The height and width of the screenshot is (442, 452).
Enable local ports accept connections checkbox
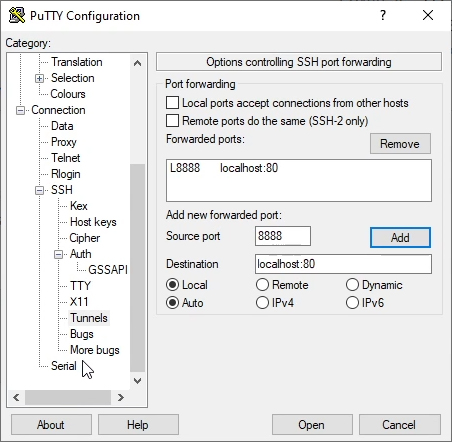coord(172,103)
